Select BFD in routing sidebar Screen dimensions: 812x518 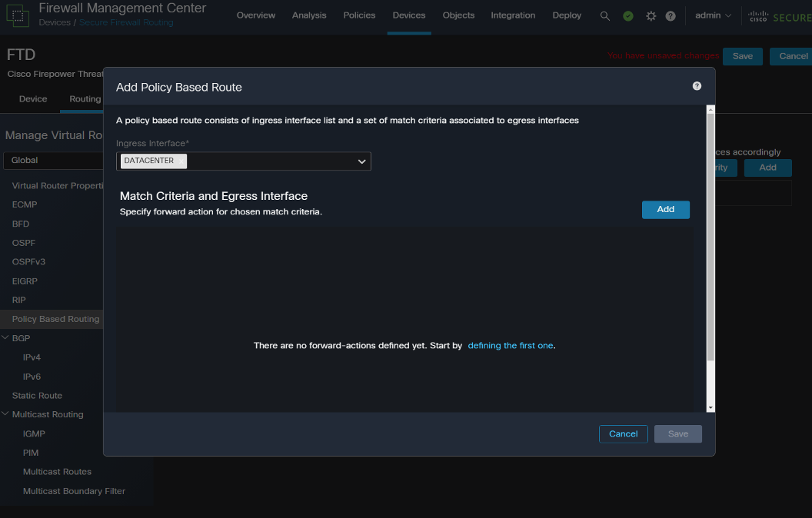pos(20,224)
